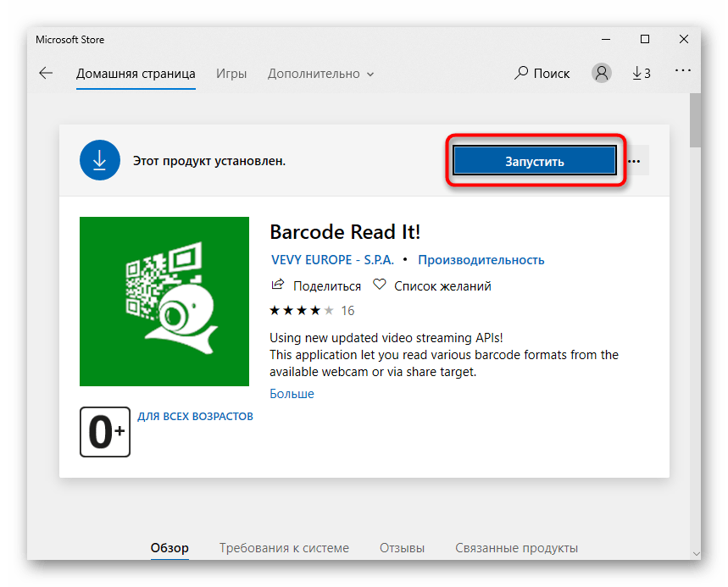
Task: Open the Поиск search
Action: tap(542, 74)
